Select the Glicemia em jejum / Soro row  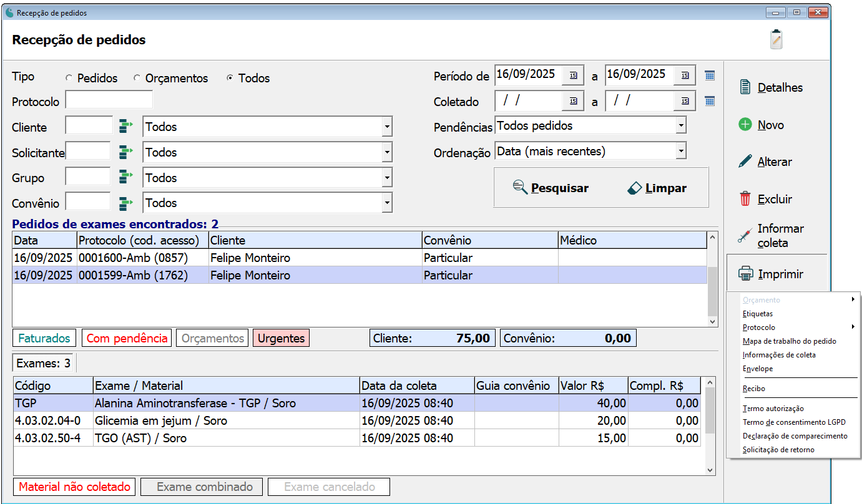pyautogui.click(x=357, y=420)
